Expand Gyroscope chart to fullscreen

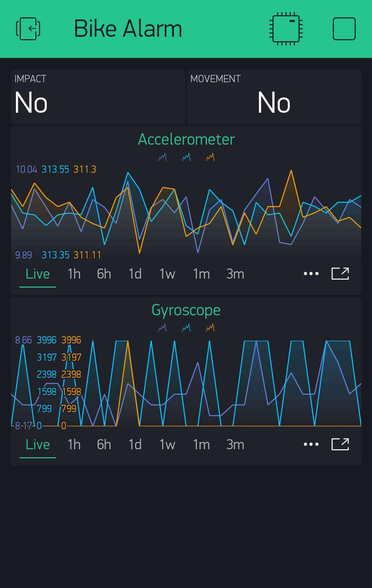(340, 444)
